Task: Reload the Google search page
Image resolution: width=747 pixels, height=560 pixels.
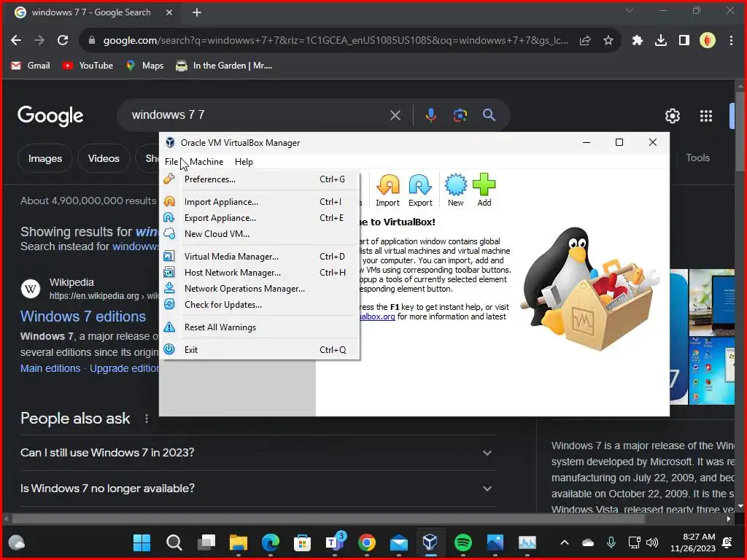Action: pyautogui.click(x=63, y=41)
